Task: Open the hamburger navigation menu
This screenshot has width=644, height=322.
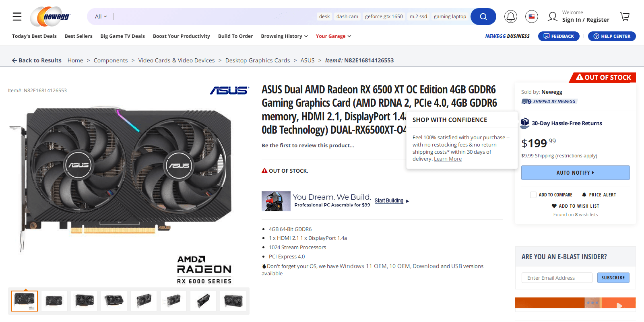Action: (17, 17)
